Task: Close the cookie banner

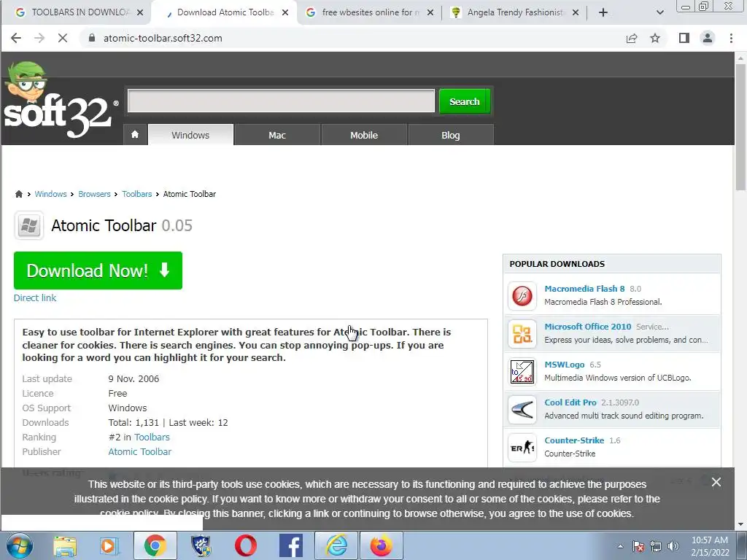Action: pos(716,482)
